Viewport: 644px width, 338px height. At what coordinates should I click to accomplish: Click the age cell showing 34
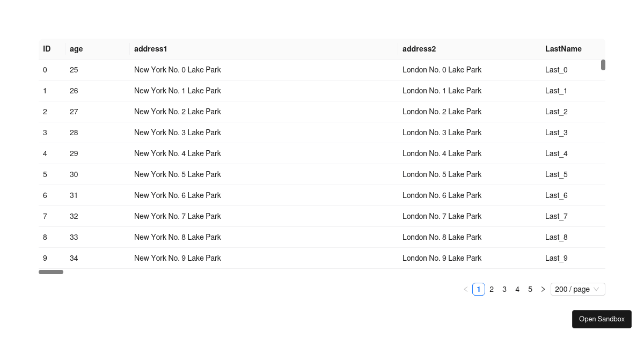point(74,258)
